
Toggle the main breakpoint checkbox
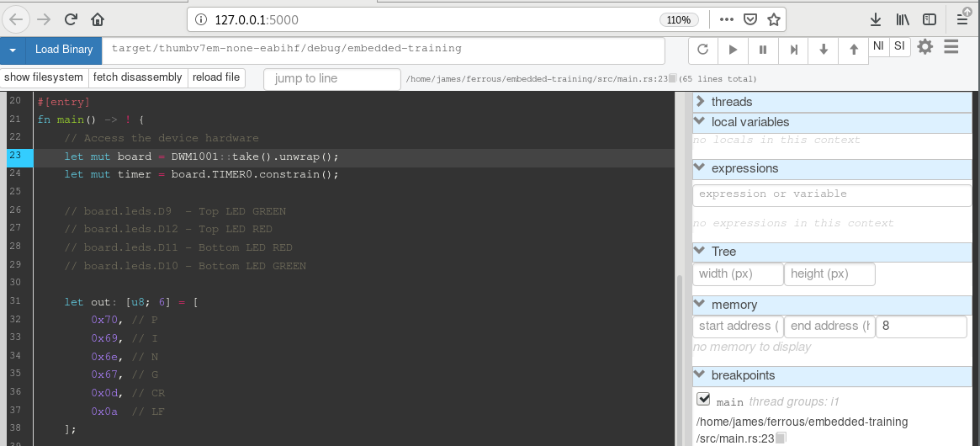[x=704, y=400]
